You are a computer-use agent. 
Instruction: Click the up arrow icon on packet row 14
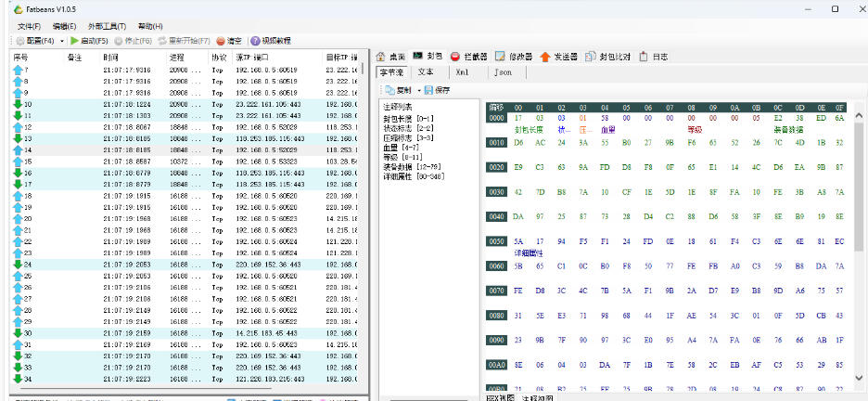pyautogui.click(x=18, y=149)
